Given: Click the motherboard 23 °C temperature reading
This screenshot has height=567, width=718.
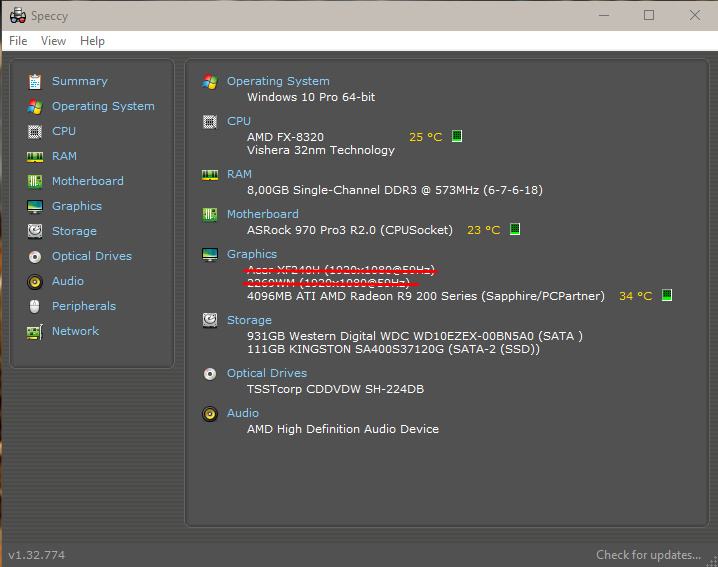Looking at the screenshot, I should 483,229.
